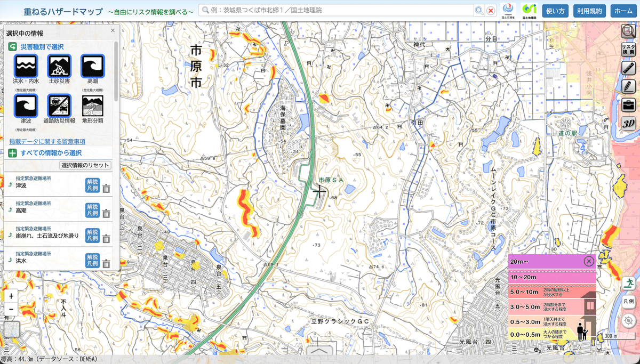Click the green back arrow beside 災害種別で選択
Screen dimensions: 640x364
(12, 47)
